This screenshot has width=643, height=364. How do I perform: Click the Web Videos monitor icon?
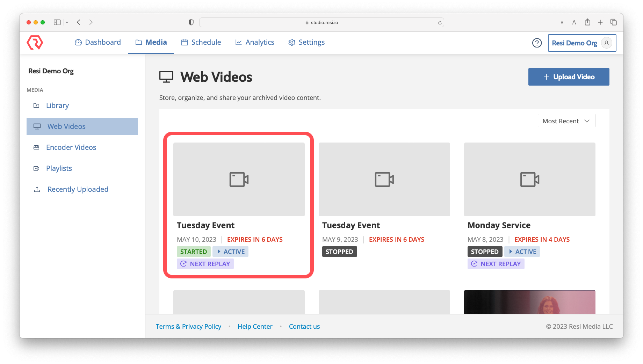coord(37,126)
